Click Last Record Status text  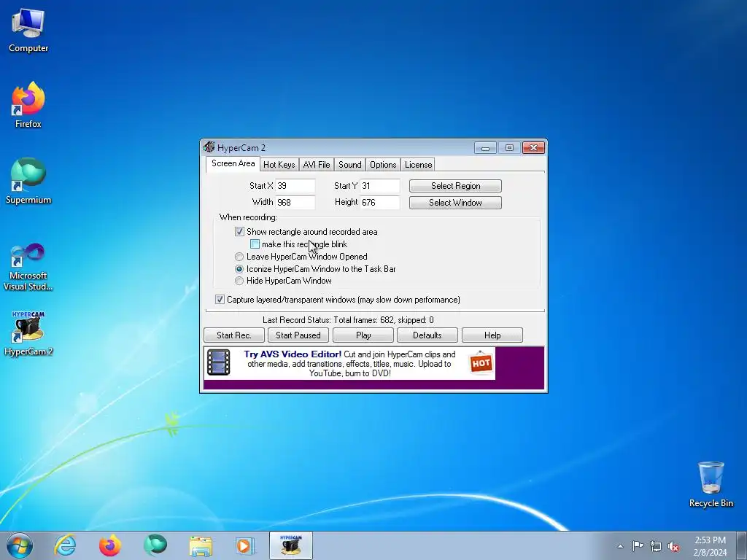[348, 320]
